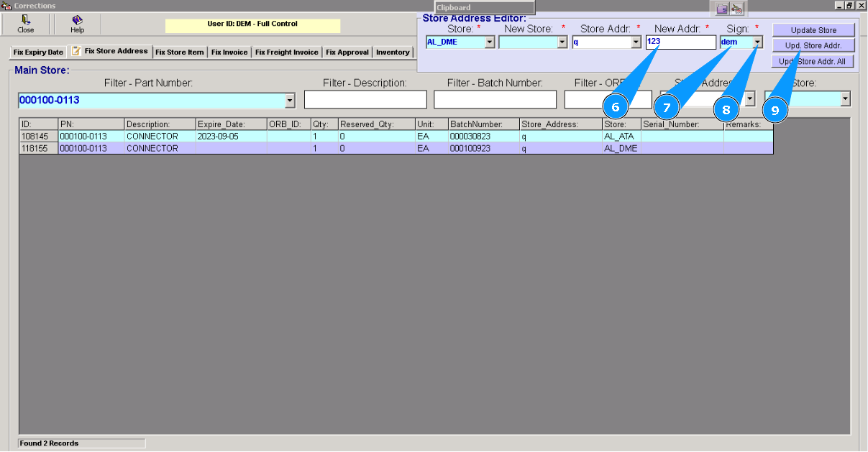Expand the Filter Store dropdown arrow
This screenshot has width=868, height=452.
coord(846,98)
